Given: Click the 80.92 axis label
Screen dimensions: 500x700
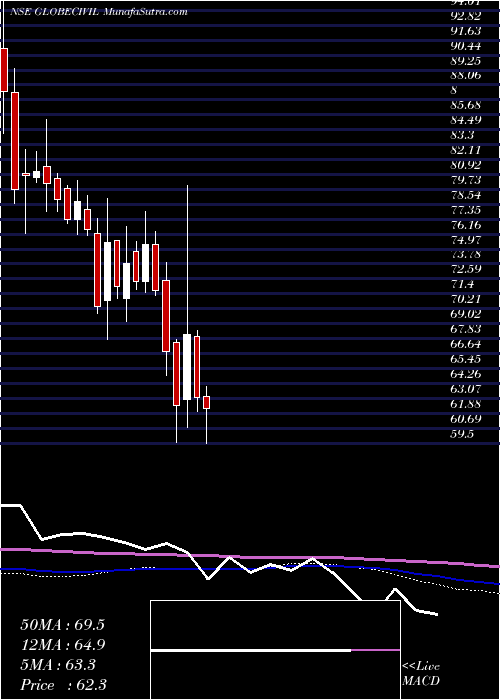Looking at the screenshot, I should click(466, 165).
